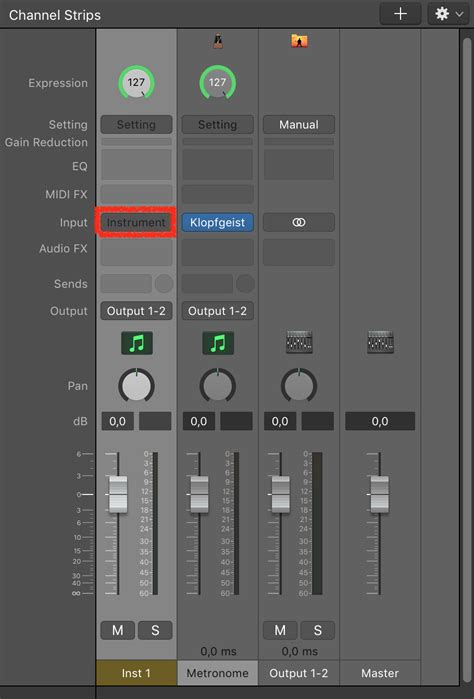Click the Output 1-2 Audio FX slot
Screen dimensions: 474x699
[x=299, y=252]
